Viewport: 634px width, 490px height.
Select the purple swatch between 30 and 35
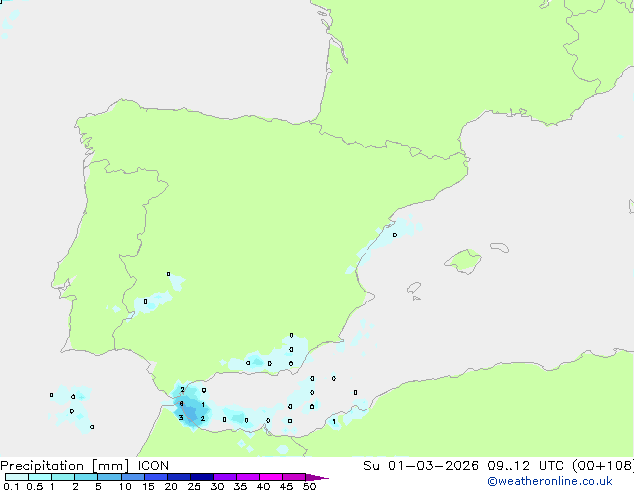click(225, 477)
